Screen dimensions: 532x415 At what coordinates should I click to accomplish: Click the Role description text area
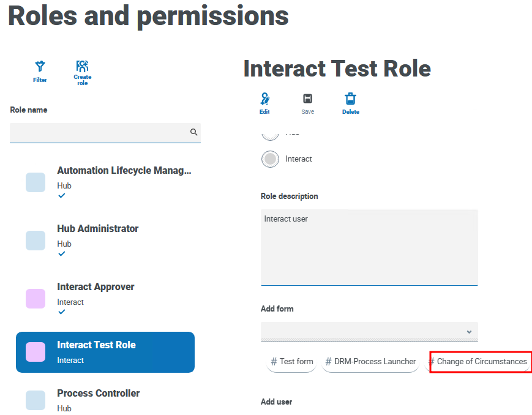[x=369, y=247]
